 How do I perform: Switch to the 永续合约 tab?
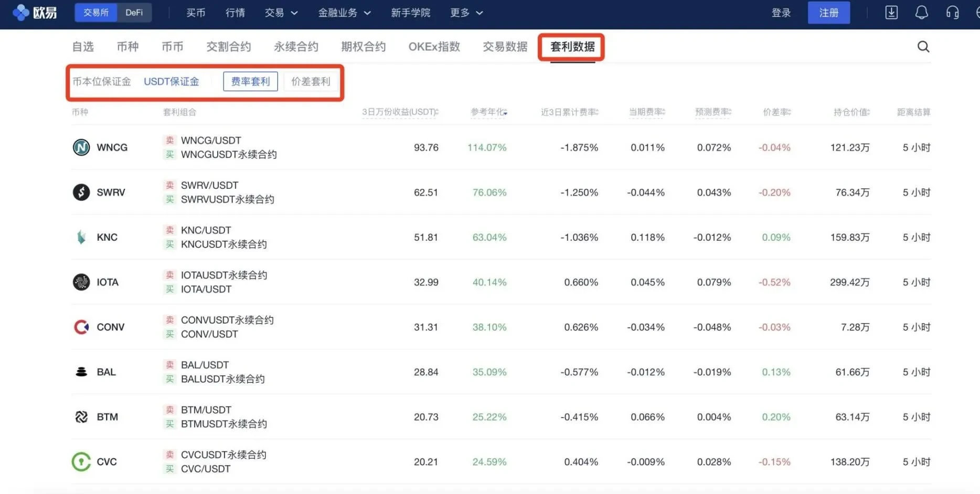[296, 47]
